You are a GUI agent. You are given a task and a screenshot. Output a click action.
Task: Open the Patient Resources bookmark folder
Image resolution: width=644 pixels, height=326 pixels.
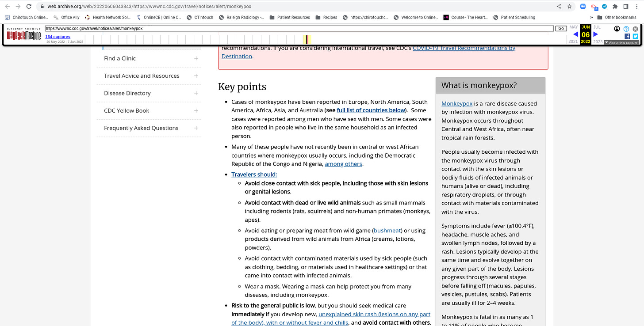coord(290,17)
